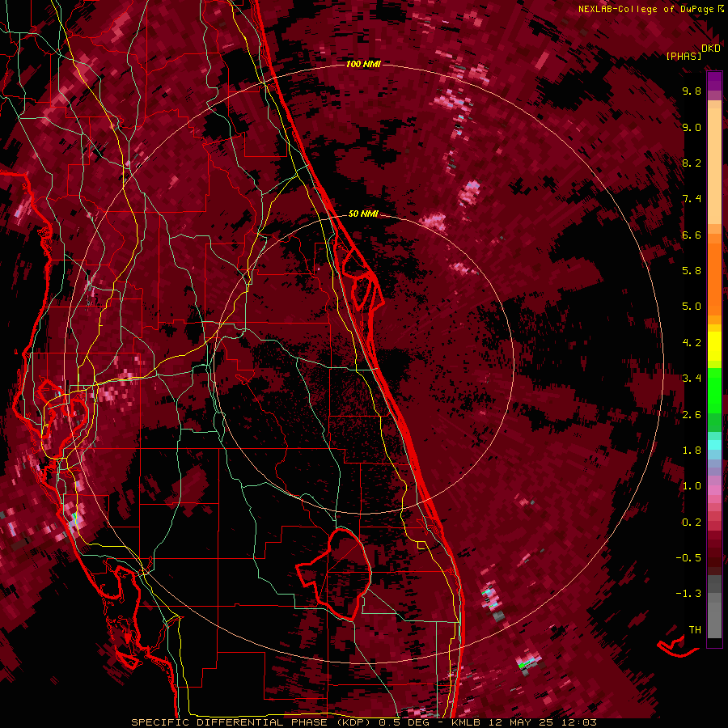
Task: Click the KMLB station identifier in the caption
Action: [467, 722]
